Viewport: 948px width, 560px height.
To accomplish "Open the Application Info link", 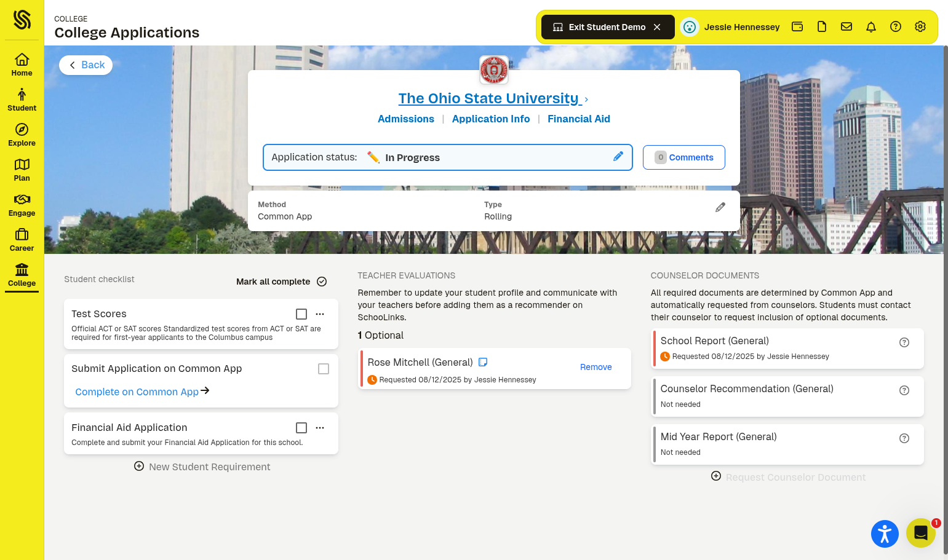I will (x=491, y=119).
